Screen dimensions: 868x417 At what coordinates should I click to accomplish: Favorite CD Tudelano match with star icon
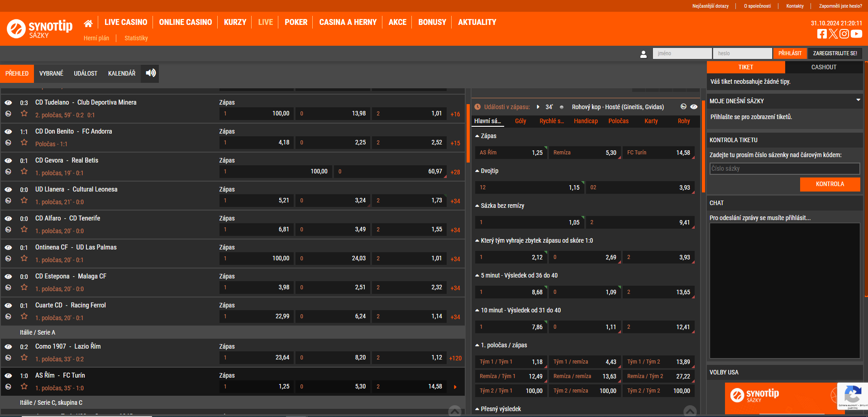(24, 114)
